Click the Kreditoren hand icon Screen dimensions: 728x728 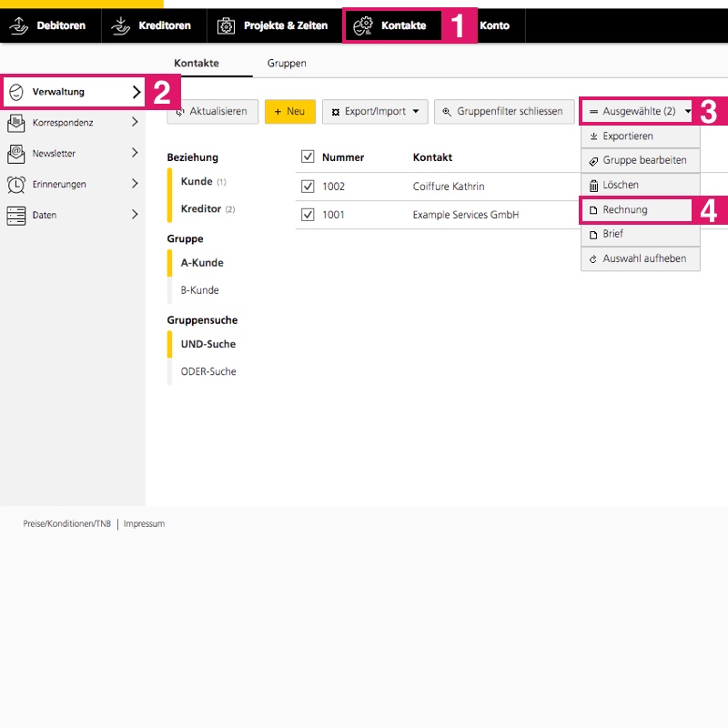(x=120, y=25)
